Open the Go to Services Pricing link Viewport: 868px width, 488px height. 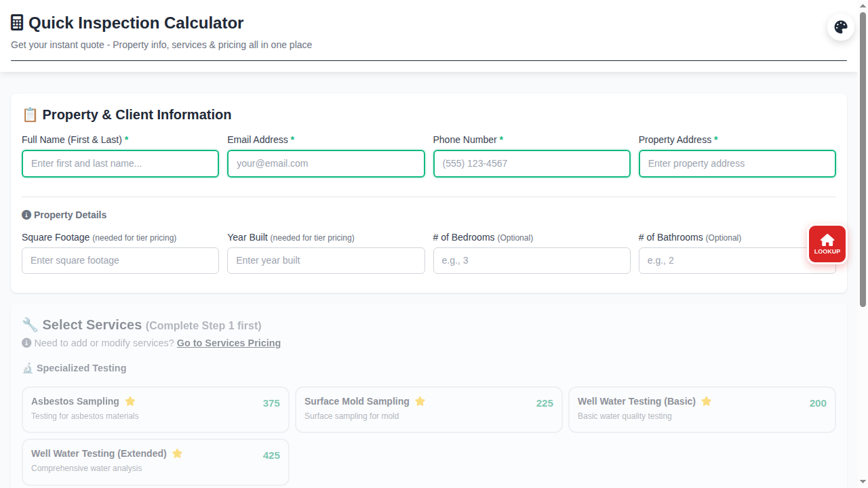(229, 343)
